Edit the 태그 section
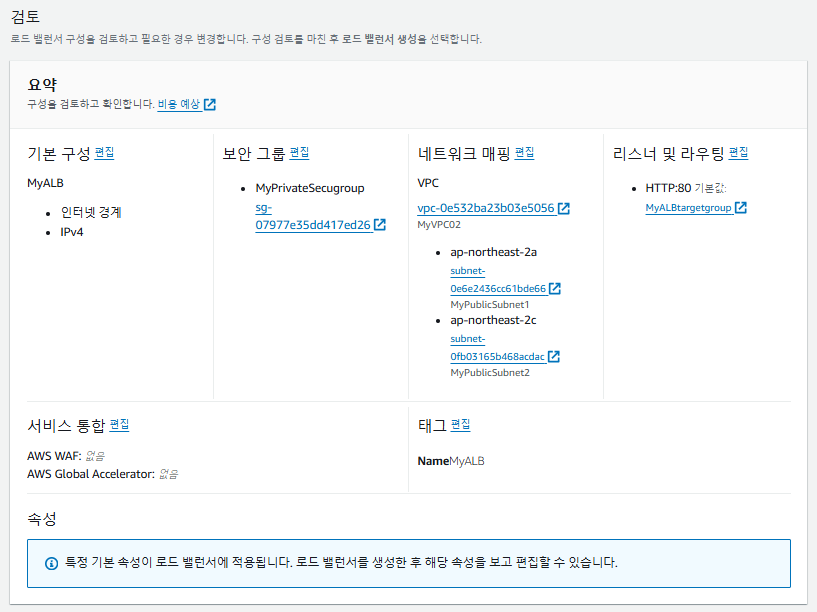Image resolution: width=817 pixels, height=612 pixels. click(460, 425)
